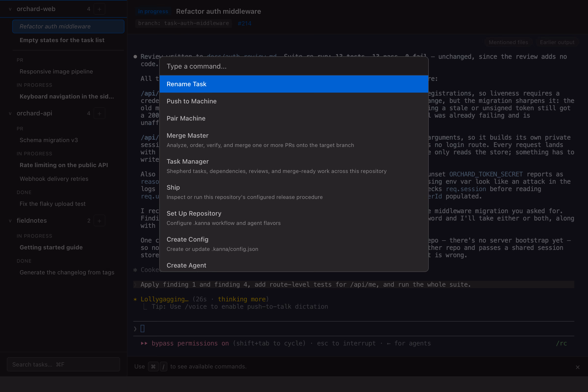
Task: Add a new task to orchard-web
Action: coord(99,9)
